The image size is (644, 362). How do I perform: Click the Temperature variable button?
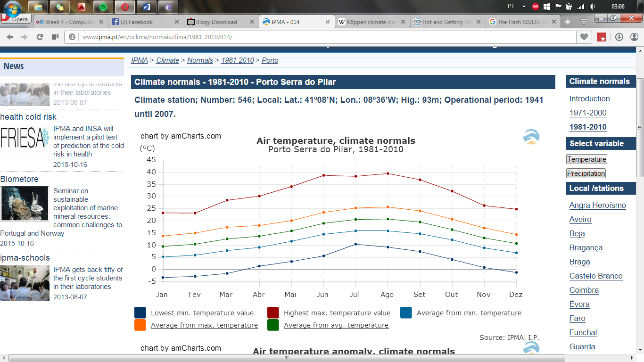tap(587, 159)
